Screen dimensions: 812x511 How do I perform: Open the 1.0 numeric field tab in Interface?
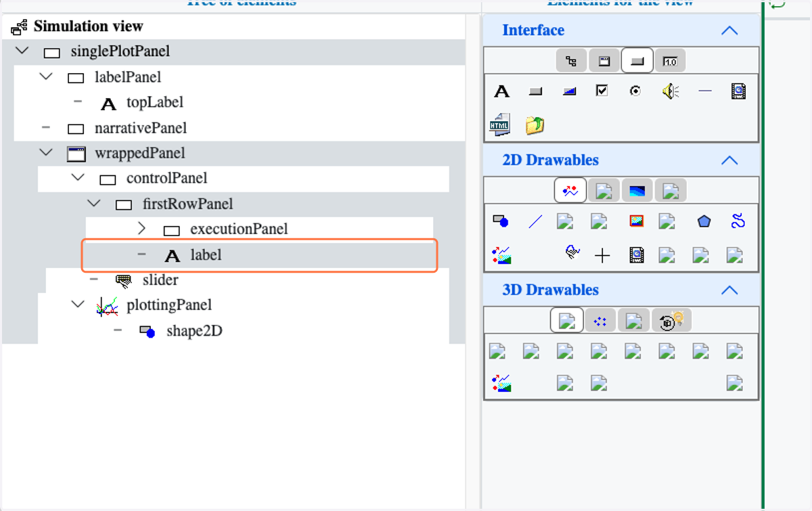pyautogui.click(x=671, y=61)
